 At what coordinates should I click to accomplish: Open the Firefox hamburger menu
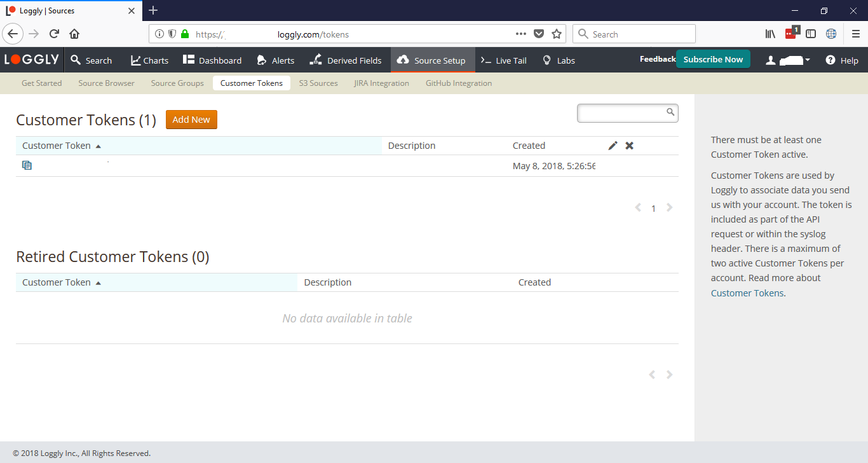point(856,34)
